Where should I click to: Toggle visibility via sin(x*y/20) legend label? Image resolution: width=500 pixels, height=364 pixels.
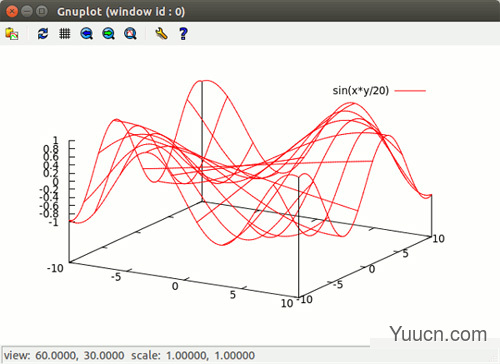tap(361, 90)
